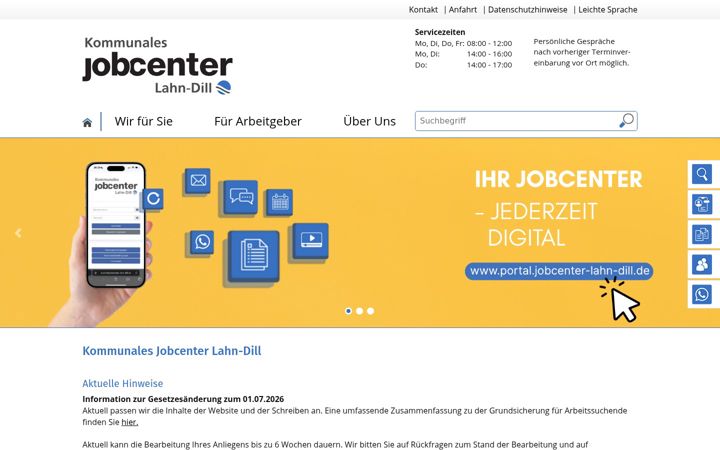This screenshot has width=720, height=450.
Task: Click the document form tile in banner
Action: 253,256
